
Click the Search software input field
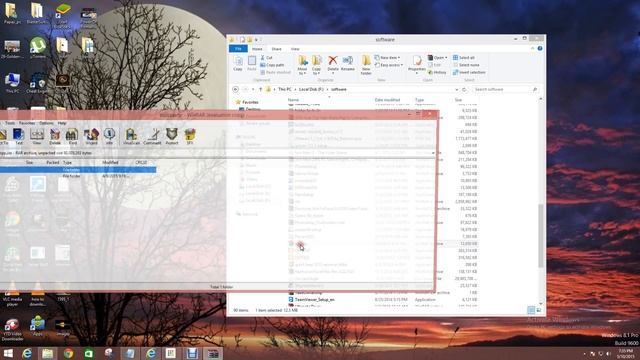[x=505, y=89]
